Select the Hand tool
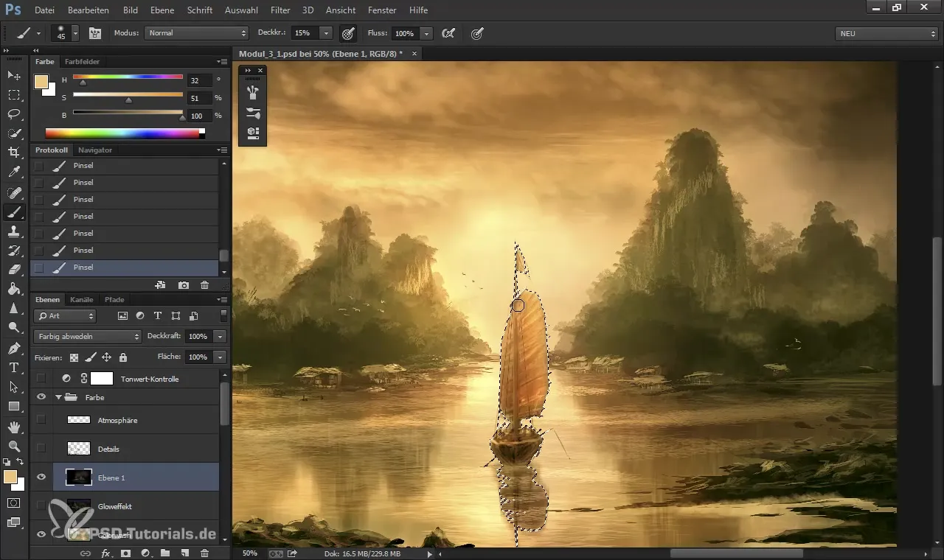This screenshot has height=560, width=944. 14,427
